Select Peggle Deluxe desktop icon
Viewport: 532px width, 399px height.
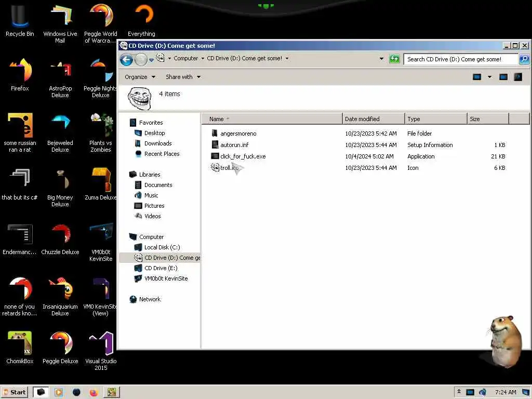click(x=60, y=348)
